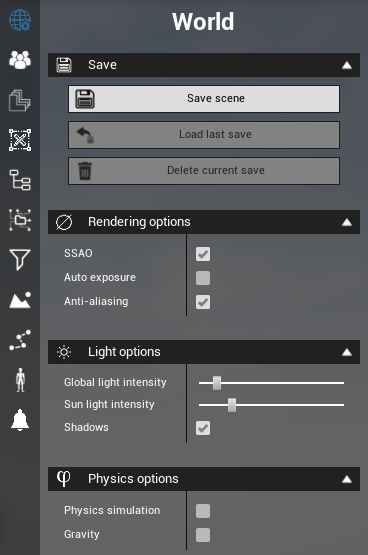Open the World settings globe icon

pos(20,20)
